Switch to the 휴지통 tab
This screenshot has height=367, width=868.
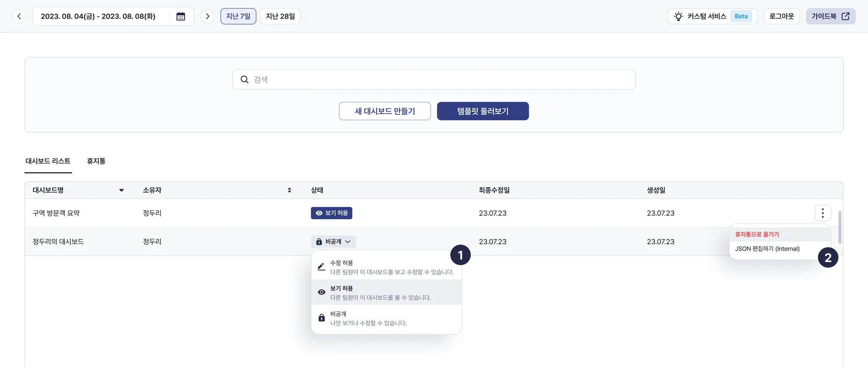pyautogui.click(x=96, y=161)
